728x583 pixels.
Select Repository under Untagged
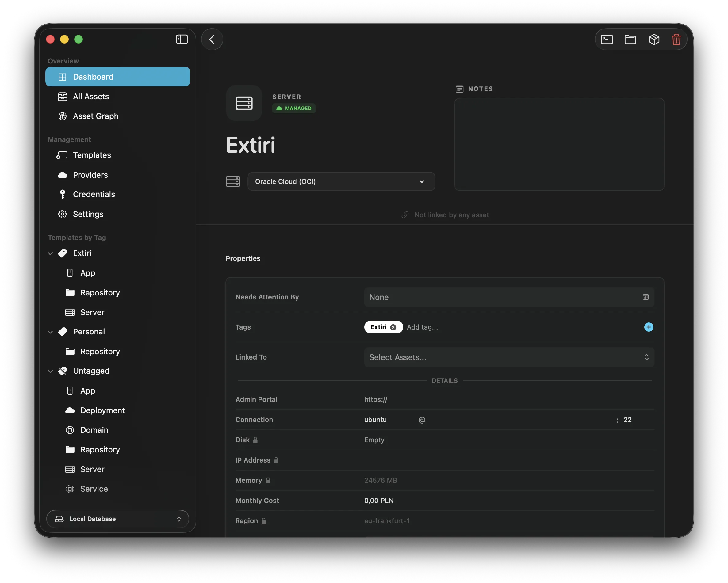117,450
